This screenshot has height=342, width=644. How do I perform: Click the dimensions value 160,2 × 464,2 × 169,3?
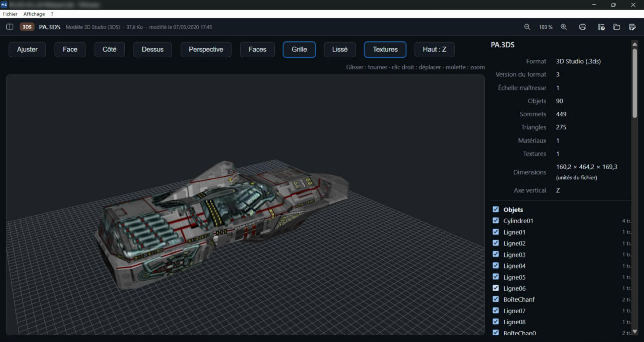point(586,167)
